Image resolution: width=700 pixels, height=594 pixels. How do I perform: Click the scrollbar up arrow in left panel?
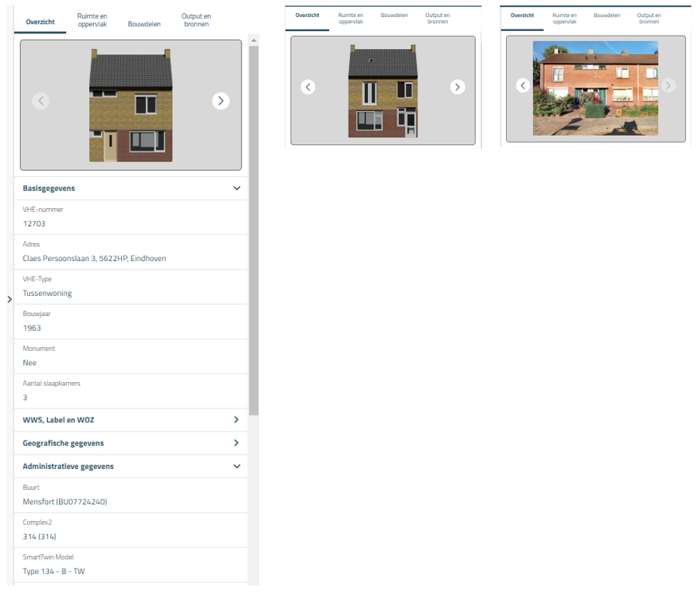(x=254, y=40)
